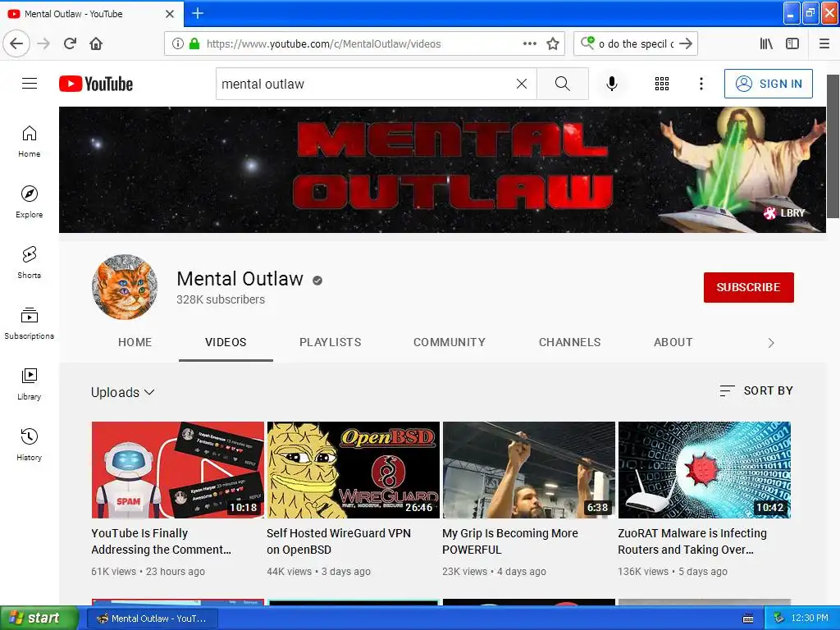Open the on-screen keyboard tray icon
This screenshot has width=840, height=630.
click(x=748, y=619)
